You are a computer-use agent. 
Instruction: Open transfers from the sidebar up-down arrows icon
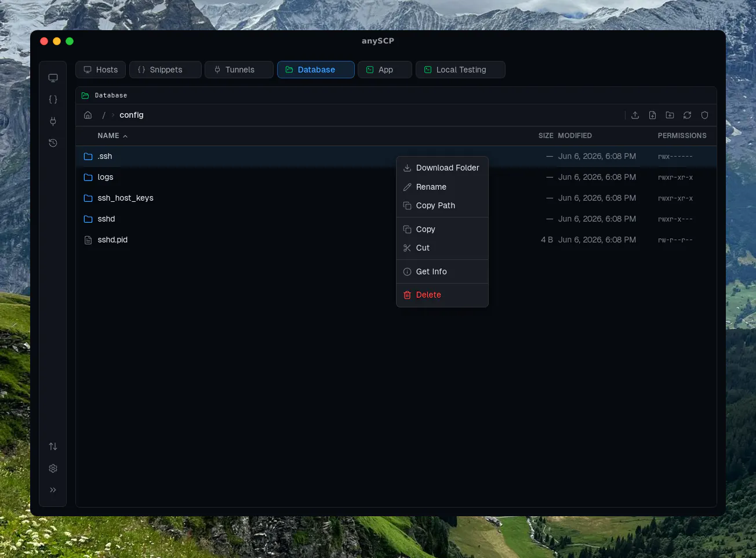click(53, 447)
